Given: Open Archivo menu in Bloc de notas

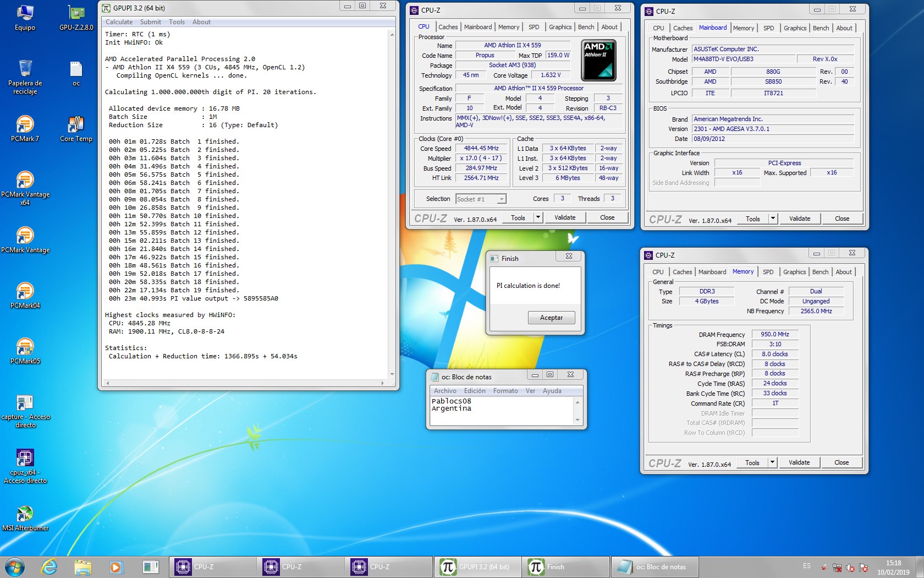Looking at the screenshot, I should (x=445, y=391).
